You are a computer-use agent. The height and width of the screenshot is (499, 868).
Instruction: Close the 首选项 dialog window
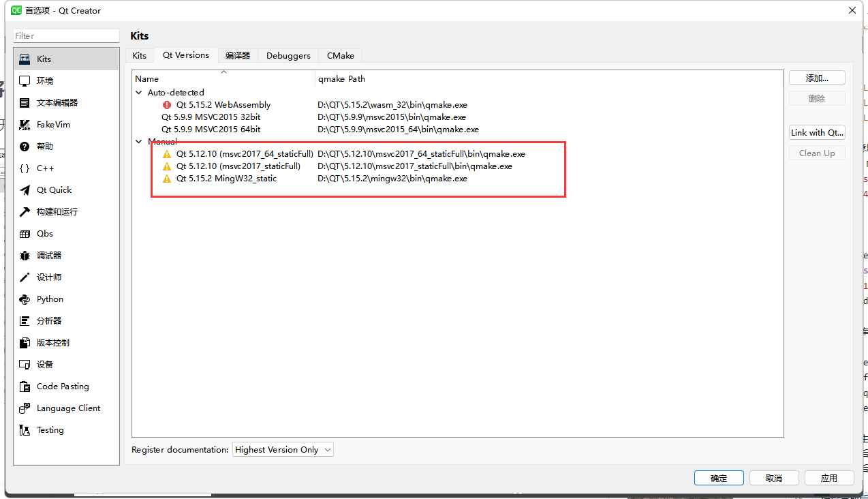(852, 10)
